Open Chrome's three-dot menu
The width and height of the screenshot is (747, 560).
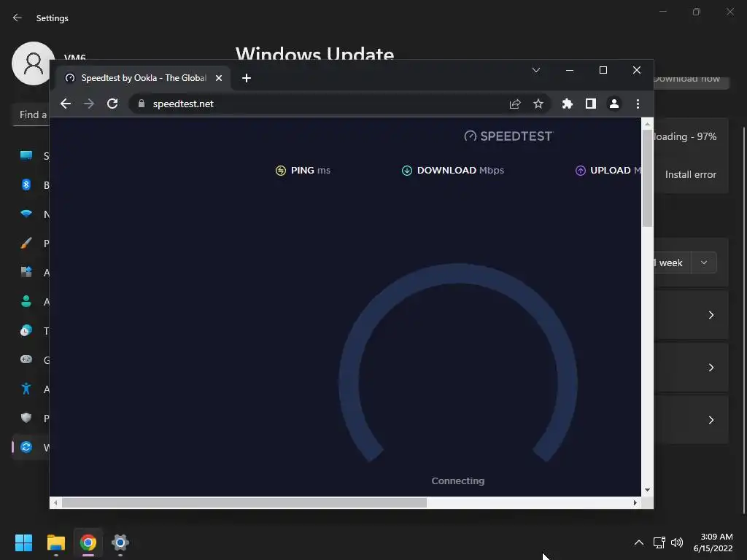[638, 104]
